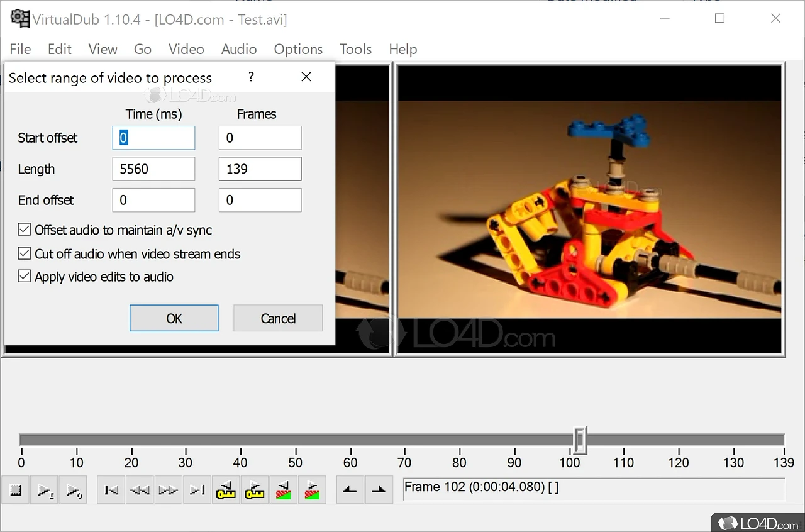Image resolution: width=805 pixels, height=532 pixels.
Task: Jump to previous scene change
Action: (x=283, y=490)
